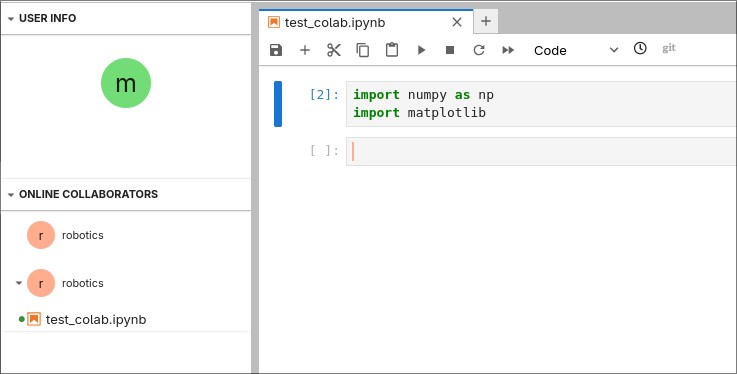Collapse the second robotics collaborator entry
This screenshot has width=737, height=374.
point(19,283)
